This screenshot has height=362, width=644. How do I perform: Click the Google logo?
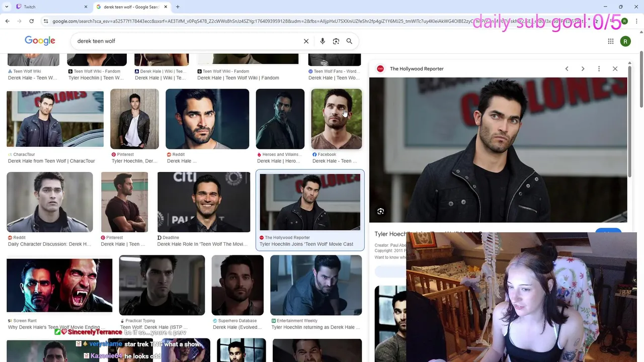tap(40, 41)
